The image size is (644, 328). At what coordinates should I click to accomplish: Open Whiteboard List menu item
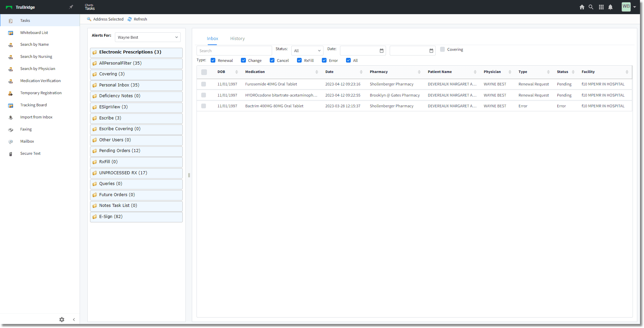[x=34, y=33]
